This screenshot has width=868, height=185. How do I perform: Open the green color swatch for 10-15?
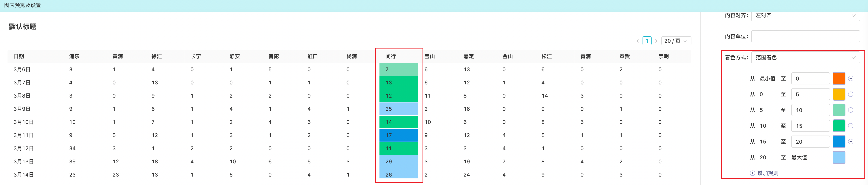click(839, 126)
